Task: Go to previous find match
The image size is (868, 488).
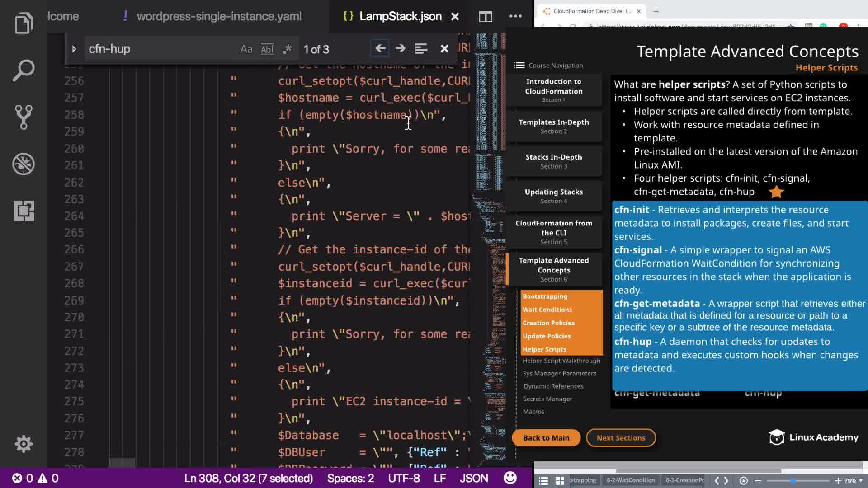Action: (380, 49)
